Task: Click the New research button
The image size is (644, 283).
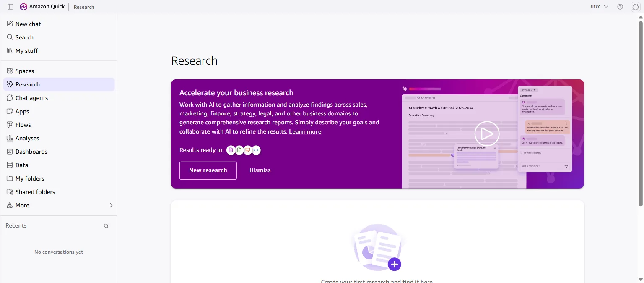Action: [x=208, y=170]
